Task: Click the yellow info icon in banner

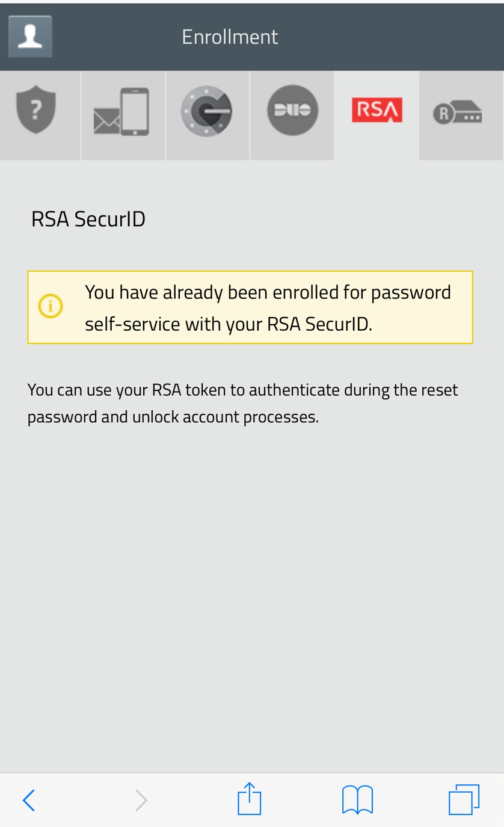Action: (x=51, y=307)
